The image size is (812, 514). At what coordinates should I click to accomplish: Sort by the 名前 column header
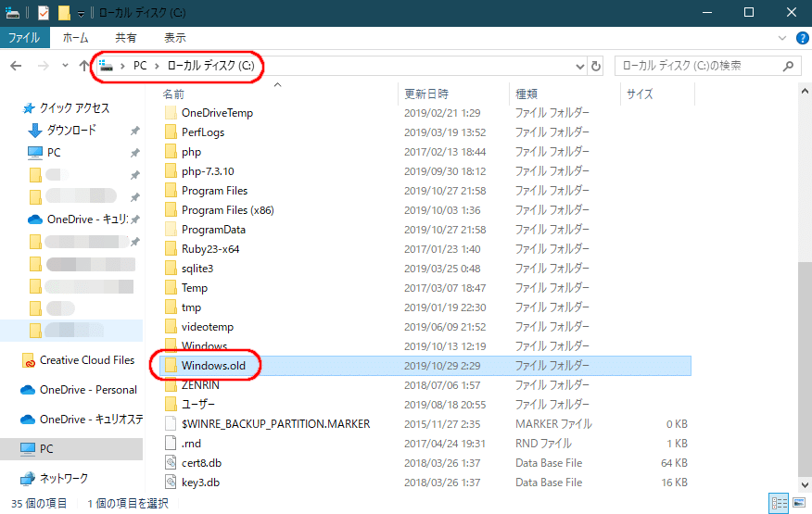tap(173, 94)
